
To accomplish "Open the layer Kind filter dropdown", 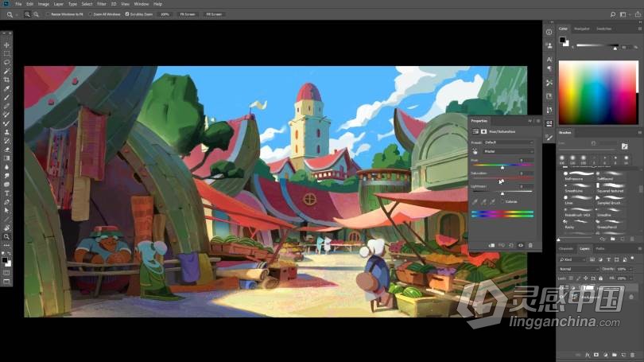I will tap(573, 259).
